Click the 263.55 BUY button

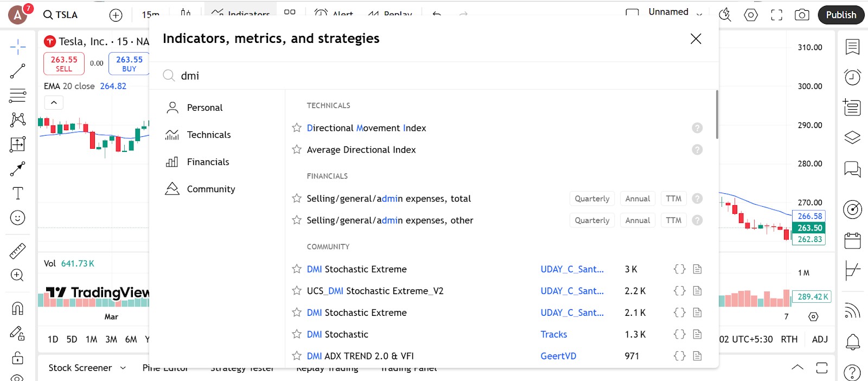click(129, 63)
